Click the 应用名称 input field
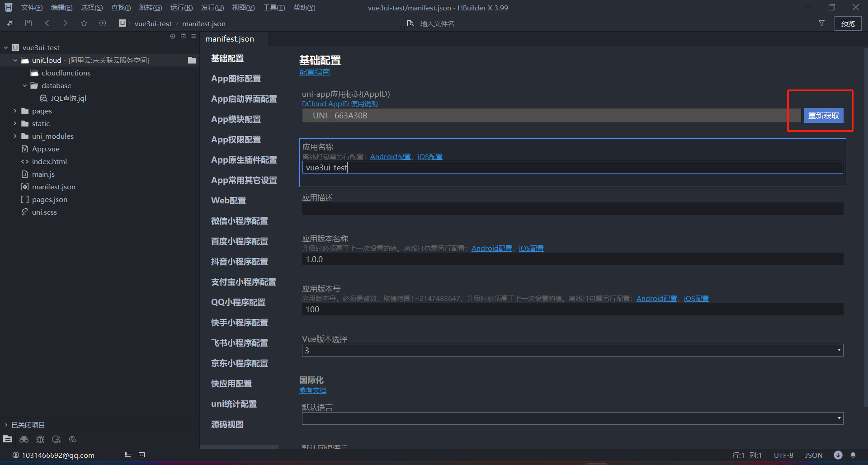 coord(572,167)
